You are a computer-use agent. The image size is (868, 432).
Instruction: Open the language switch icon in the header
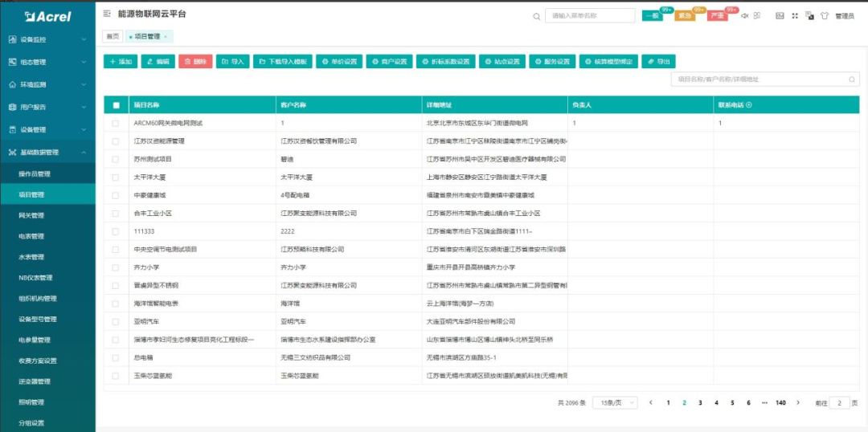[809, 16]
